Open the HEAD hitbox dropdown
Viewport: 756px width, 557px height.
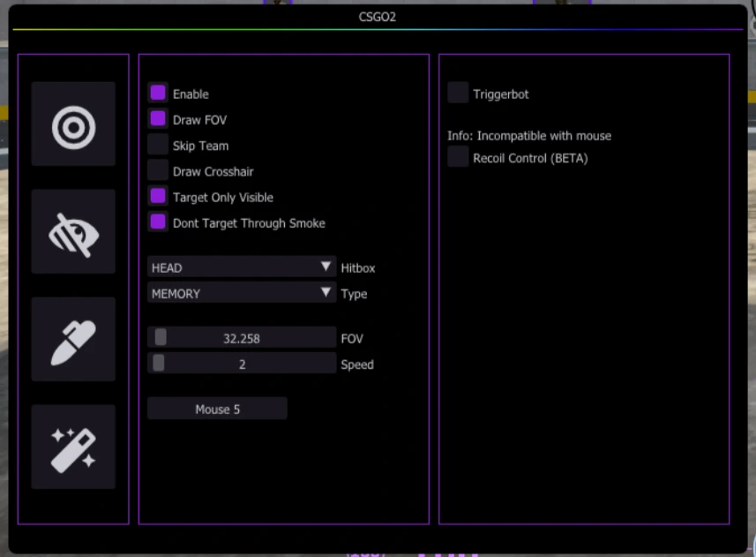[242, 267]
